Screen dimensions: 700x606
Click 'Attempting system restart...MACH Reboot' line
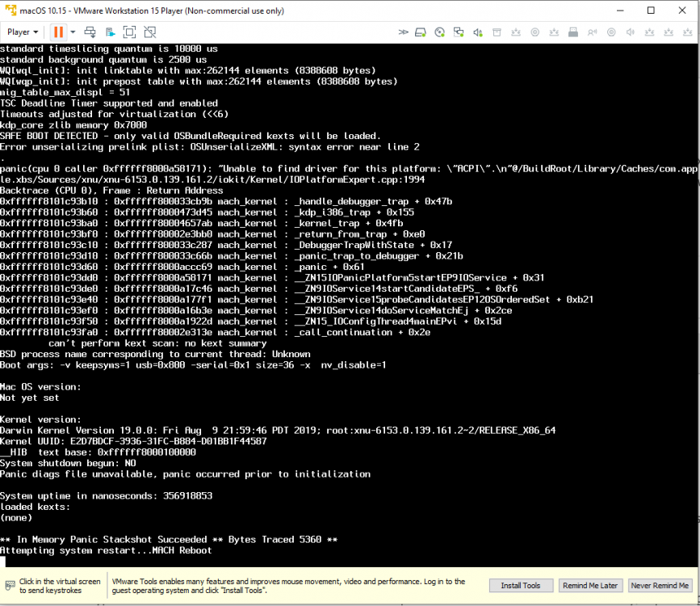[x=106, y=550]
